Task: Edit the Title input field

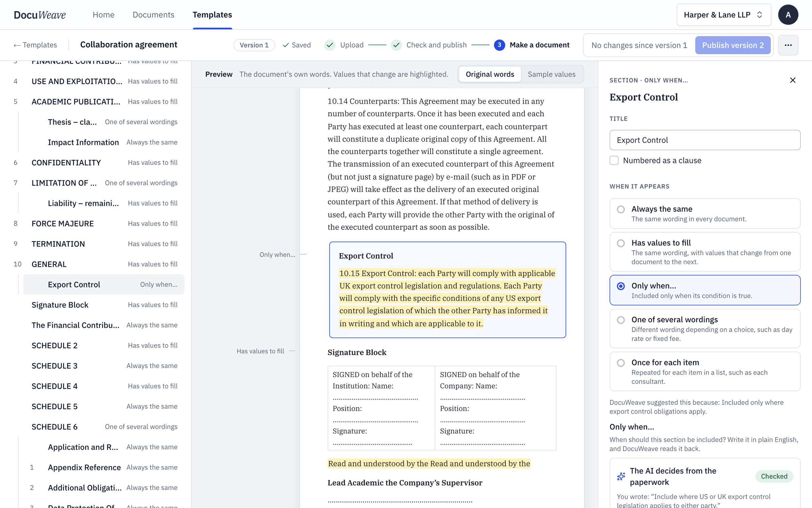Action: pos(705,140)
